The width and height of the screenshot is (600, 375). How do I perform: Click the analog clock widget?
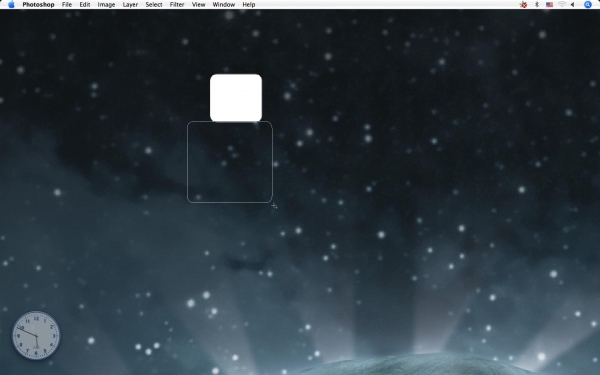(36, 336)
